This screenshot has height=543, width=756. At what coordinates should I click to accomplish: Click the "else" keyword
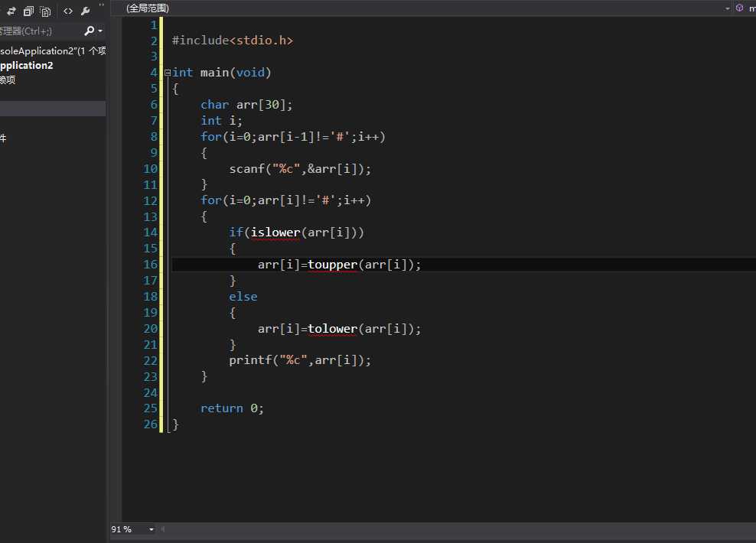coord(243,297)
